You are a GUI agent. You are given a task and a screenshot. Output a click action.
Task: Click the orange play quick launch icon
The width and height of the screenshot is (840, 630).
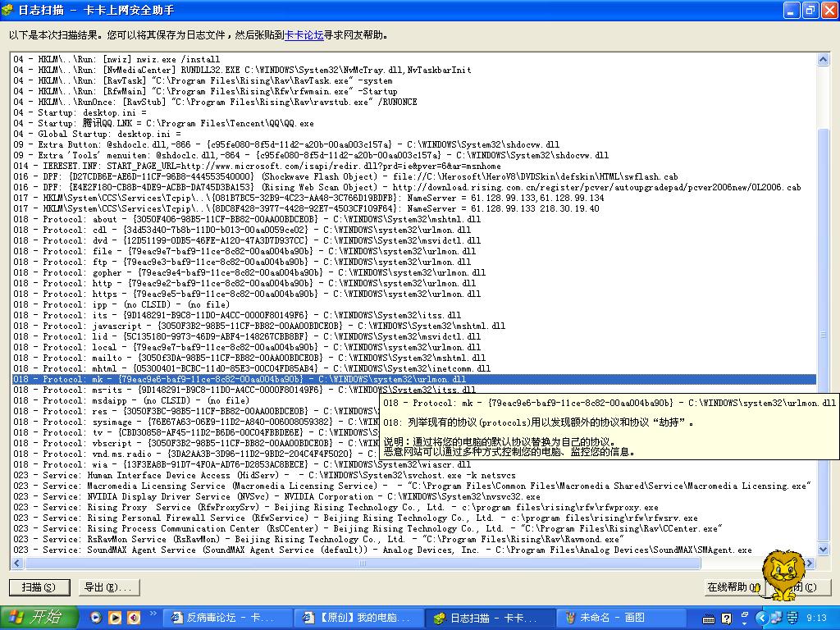click(x=115, y=618)
